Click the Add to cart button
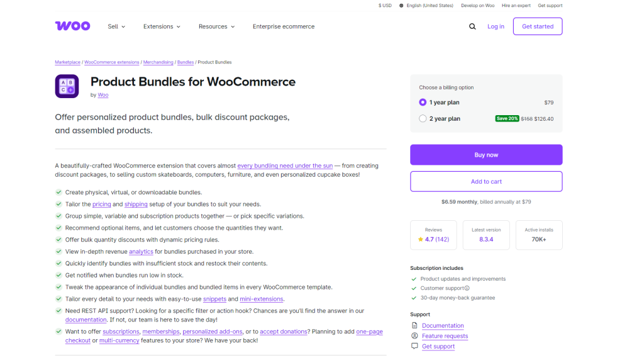644x358 pixels. coord(486,181)
